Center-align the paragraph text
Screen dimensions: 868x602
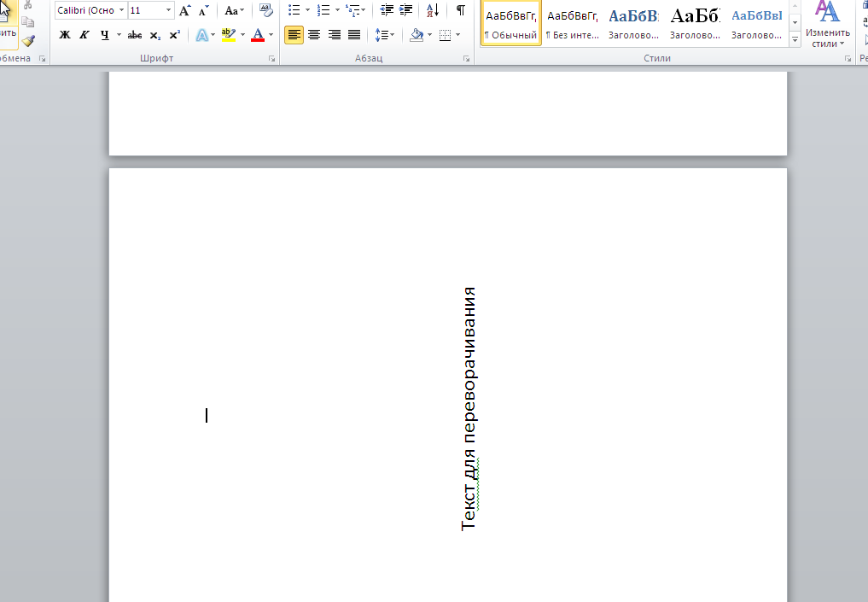tap(314, 35)
